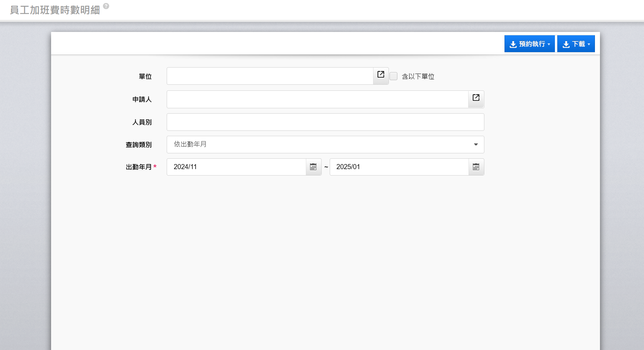Viewport: 644px width, 350px height.
Task: Click the 申請人 field label
Action: tap(142, 100)
